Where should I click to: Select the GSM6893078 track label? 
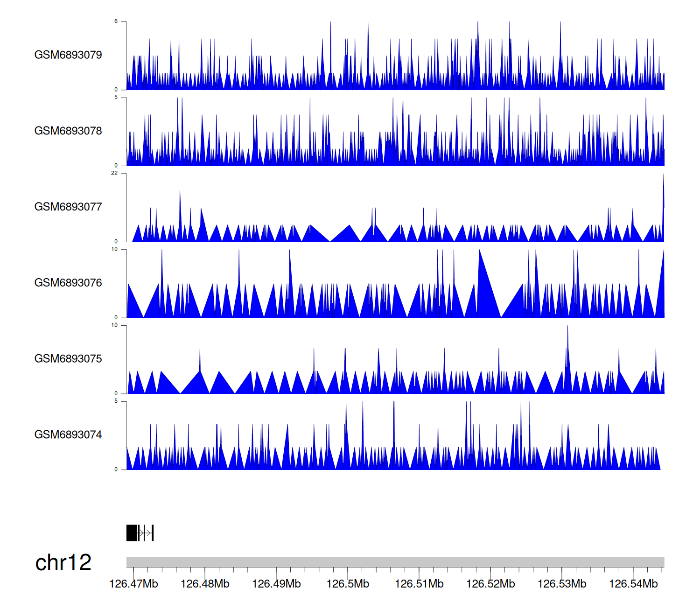point(68,131)
